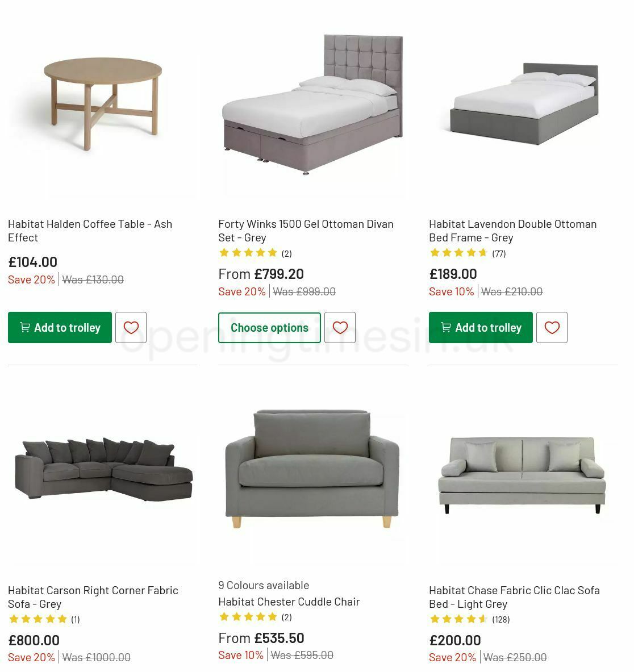The image size is (634, 672).
Task: Open the Forty Winks 1500 Gel Ottoman Divan Set link
Action: click(x=306, y=231)
